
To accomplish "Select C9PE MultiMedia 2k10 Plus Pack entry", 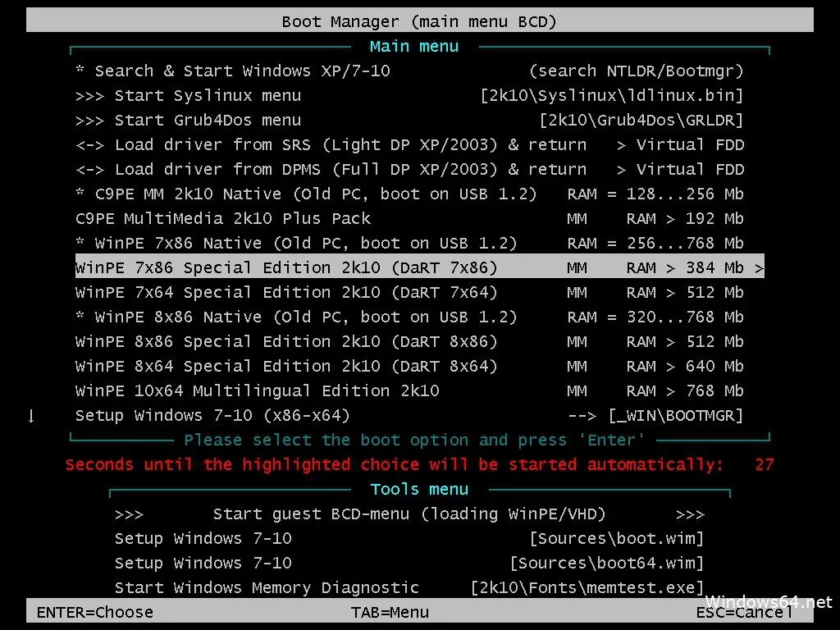I will 410,218.
